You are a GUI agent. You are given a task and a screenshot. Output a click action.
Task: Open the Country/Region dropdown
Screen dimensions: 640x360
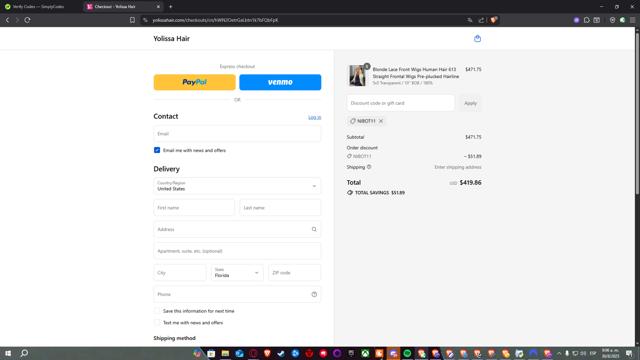pyautogui.click(x=237, y=186)
